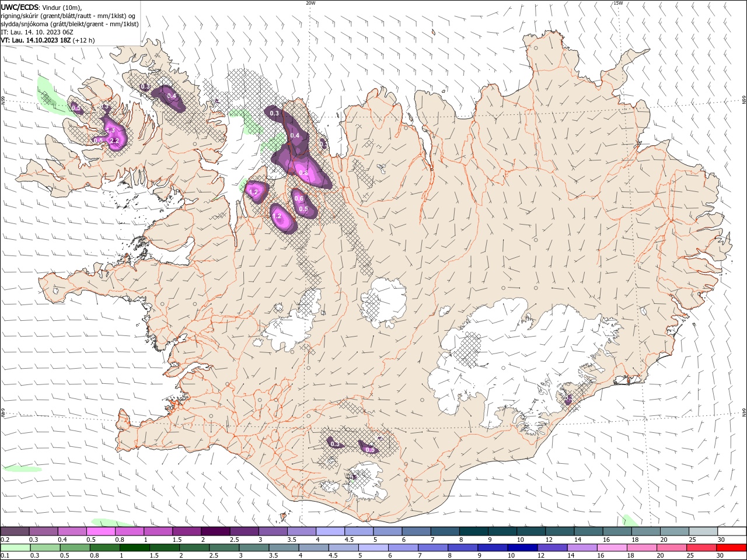This screenshot has width=747, height=560.
Task: Choose the crimson 25 swatch in lower legend
Action: tap(701, 548)
